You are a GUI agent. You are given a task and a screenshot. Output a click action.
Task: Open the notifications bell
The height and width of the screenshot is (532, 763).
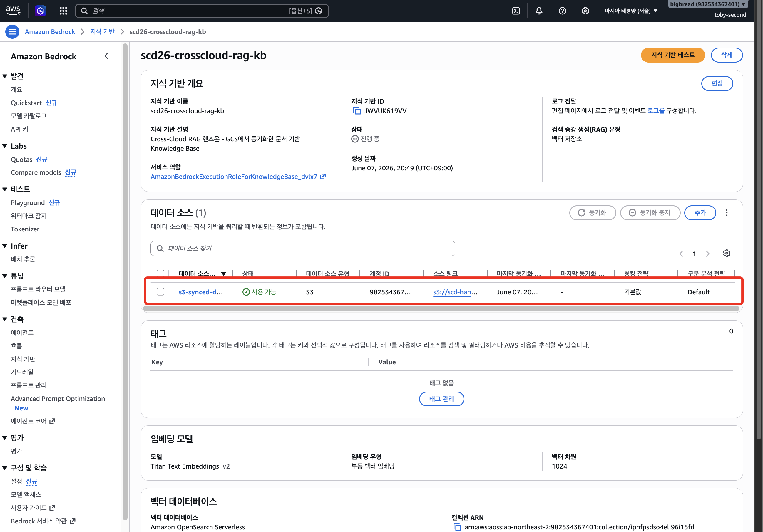coord(539,11)
